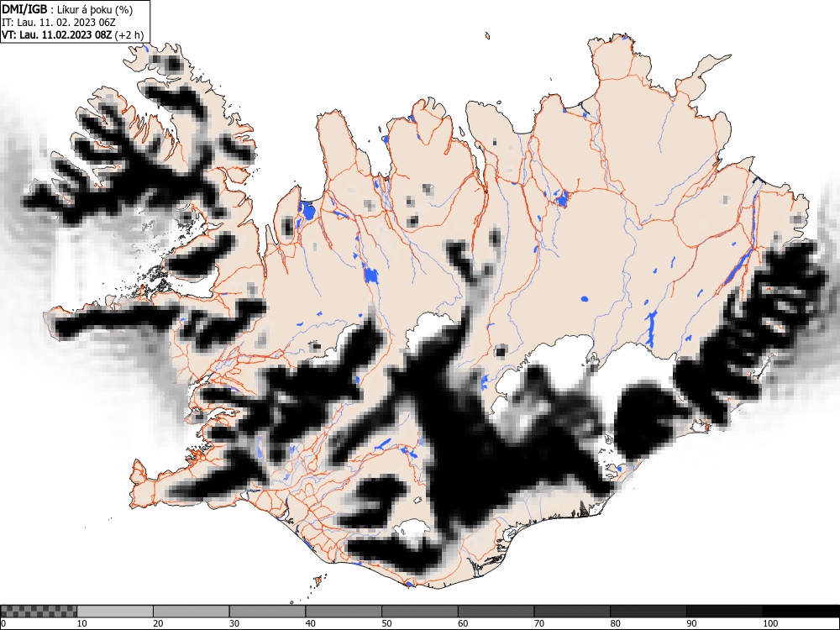This screenshot has width=840, height=630.
Task: Click the "VT: Lau. 11.02.2023 08Z" valid time
Action: click(57, 35)
